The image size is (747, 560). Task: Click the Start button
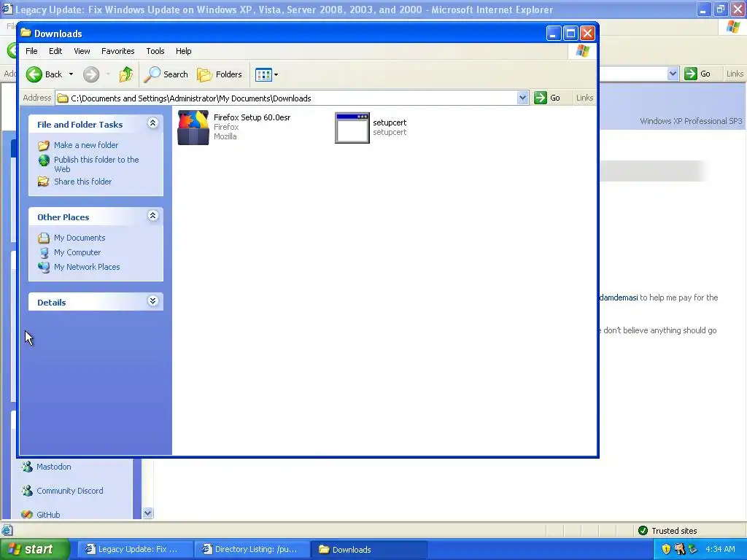click(x=34, y=550)
